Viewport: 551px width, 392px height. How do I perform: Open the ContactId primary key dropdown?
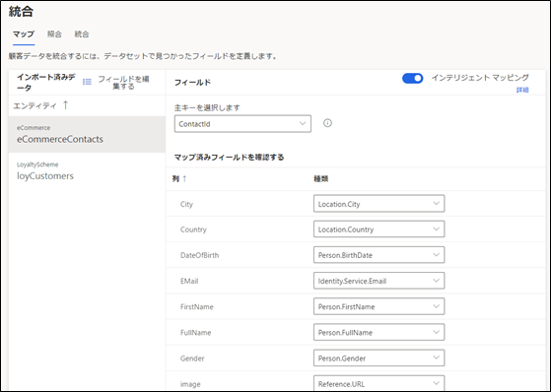point(242,124)
